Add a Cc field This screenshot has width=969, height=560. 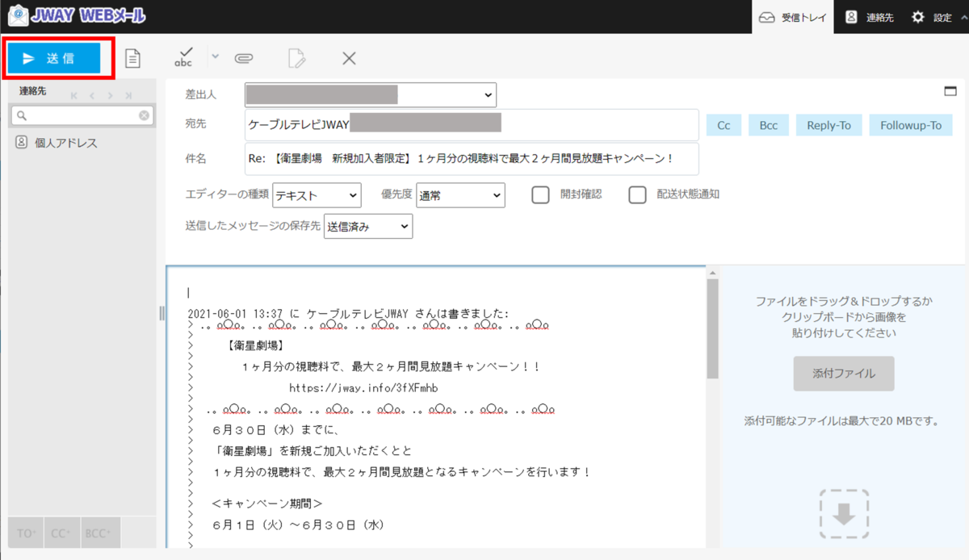coord(724,125)
